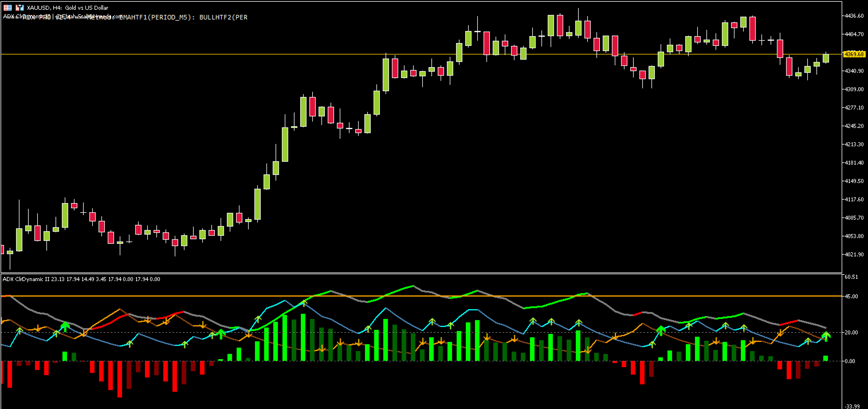Click the "ADX ClrDynamic II" indicator label

click(x=26, y=279)
